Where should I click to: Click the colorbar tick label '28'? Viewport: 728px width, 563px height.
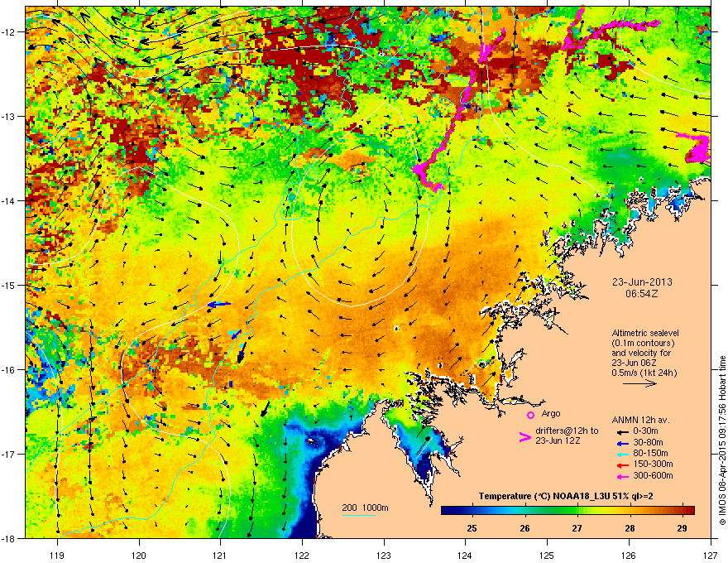(630, 528)
